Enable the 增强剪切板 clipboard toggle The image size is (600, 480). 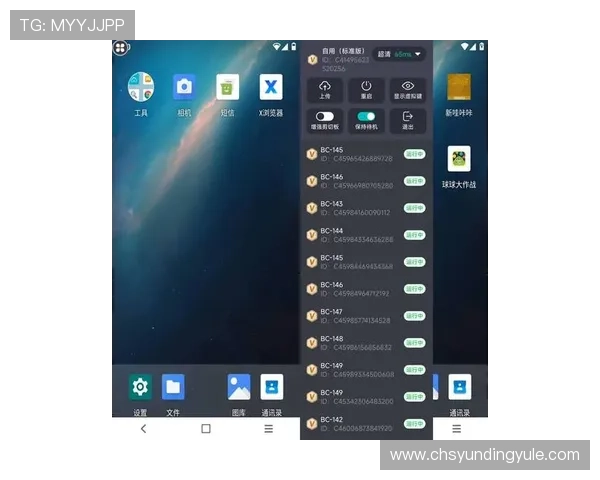coord(324,117)
